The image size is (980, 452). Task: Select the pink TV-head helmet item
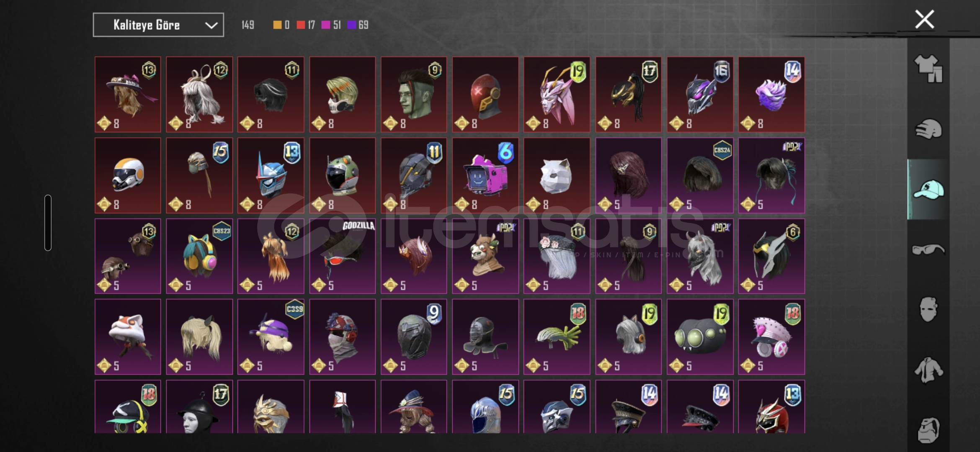pos(485,175)
